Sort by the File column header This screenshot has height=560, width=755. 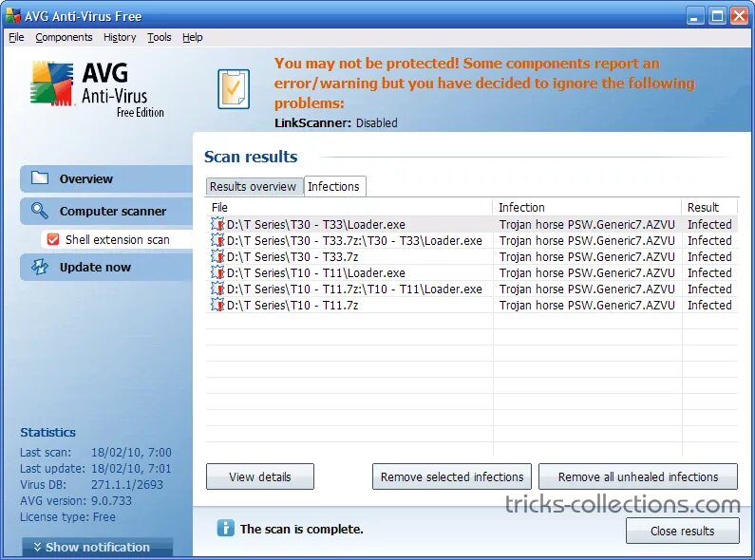tap(349, 207)
